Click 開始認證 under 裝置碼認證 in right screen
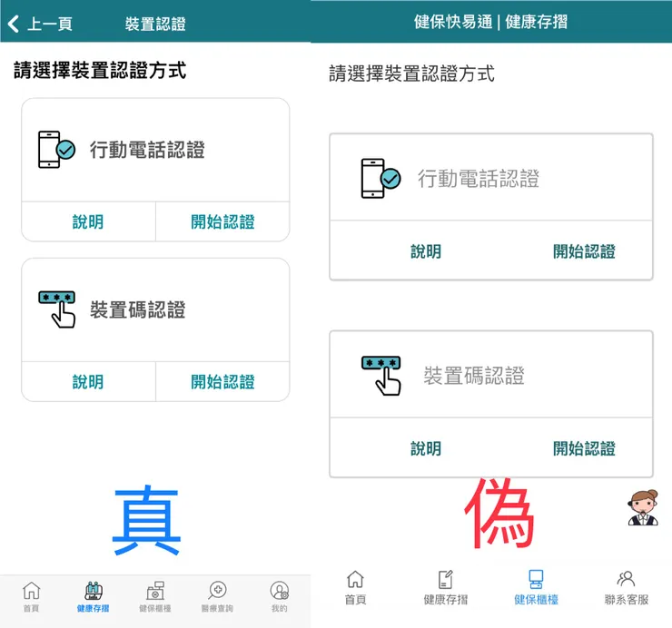The image size is (672, 628). tap(584, 448)
